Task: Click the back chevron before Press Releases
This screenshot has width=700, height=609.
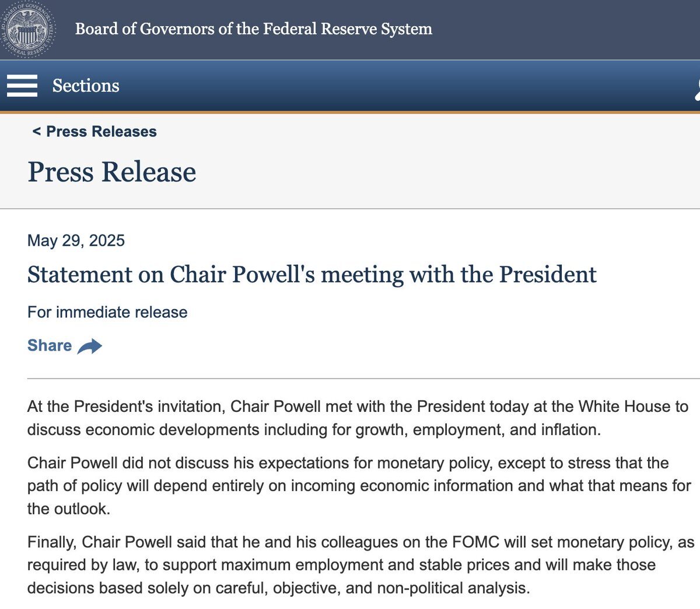Action: tap(36, 131)
